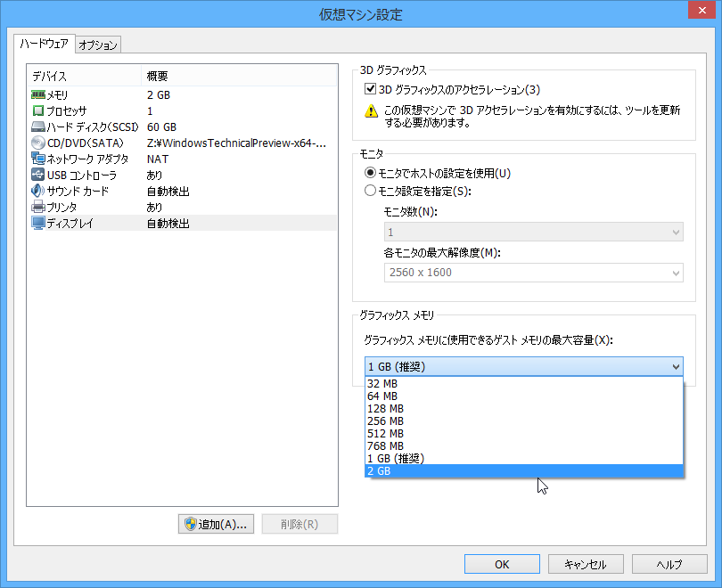This screenshot has height=588, width=722.
Task: Click the キャンセル button
Action: click(x=586, y=564)
